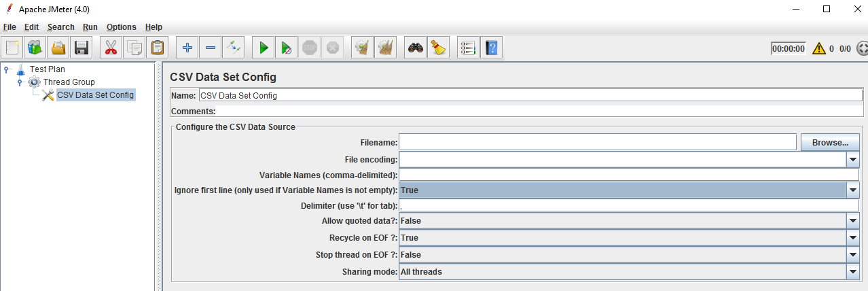Open the File encoding dropdown

pyautogui.click(x=854, y=160)
